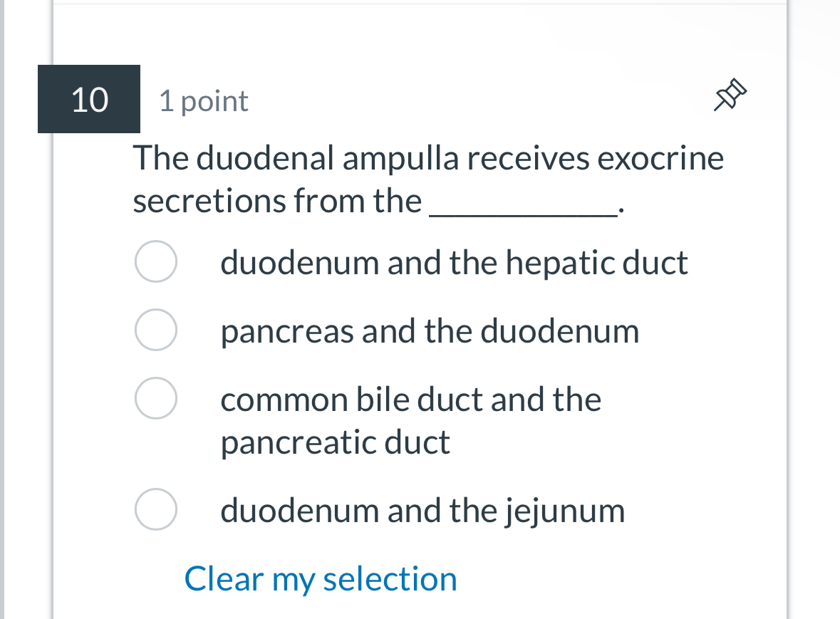Select "duodenum and the hepatic duct"
Image resolution: width=840 pixels, height=619 pixels.
pyautogui.click(x=155, y=261)
